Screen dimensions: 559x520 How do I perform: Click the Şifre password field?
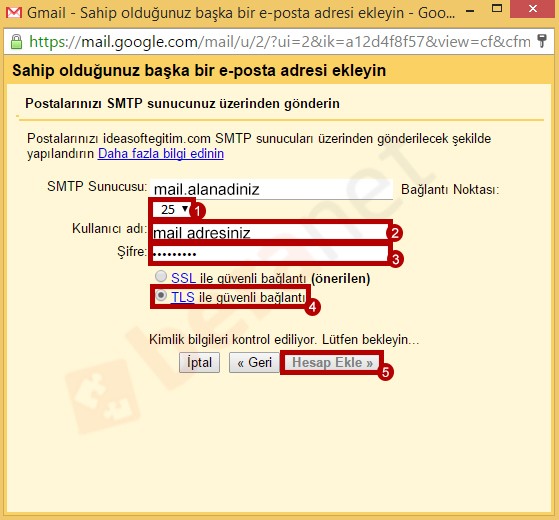point(270,254)
